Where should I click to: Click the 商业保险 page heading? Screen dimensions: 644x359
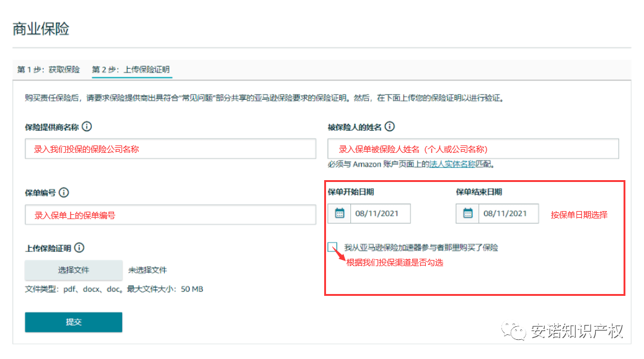tap(41, 29)
